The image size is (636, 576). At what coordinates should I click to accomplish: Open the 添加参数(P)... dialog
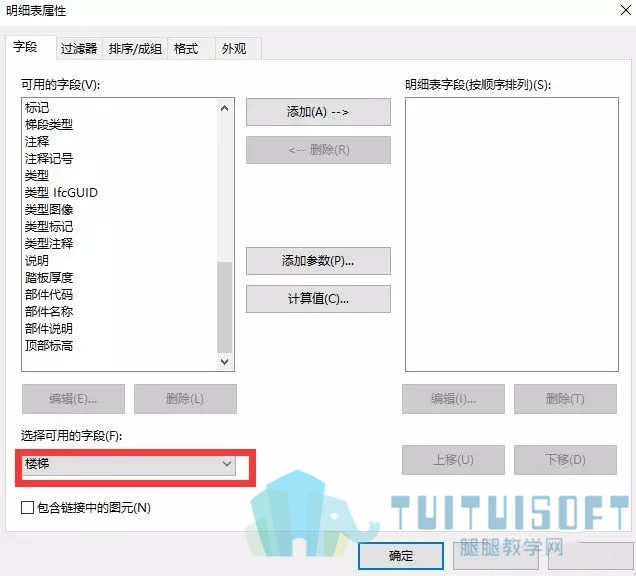(318, 261)
